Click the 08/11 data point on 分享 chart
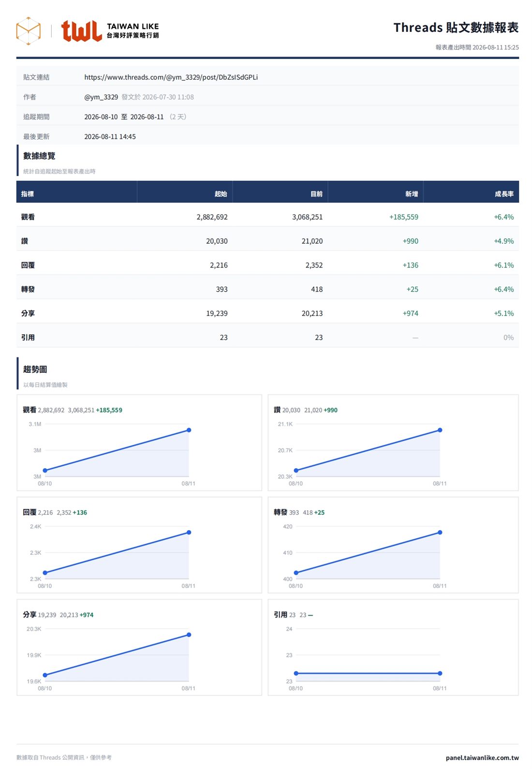Viewport: 532px width, 769px height. pyautogui.click(x=189, y=635)
